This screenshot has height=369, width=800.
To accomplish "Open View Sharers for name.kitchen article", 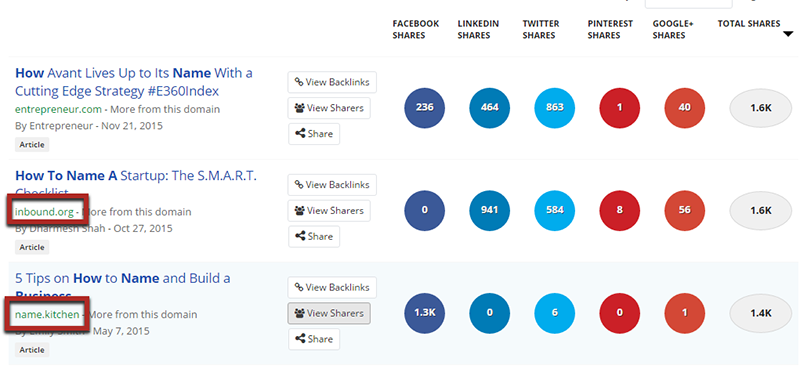I will (329, 313).
